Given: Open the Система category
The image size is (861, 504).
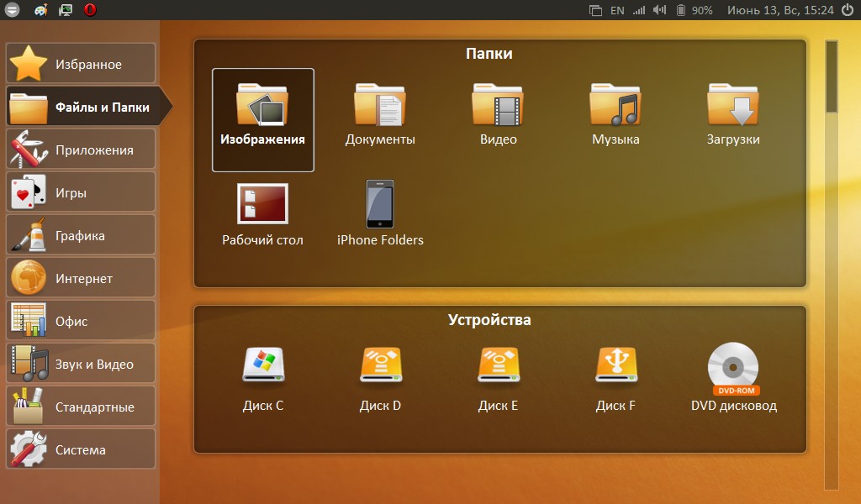Looking at the screenshot, I should 81,449.
